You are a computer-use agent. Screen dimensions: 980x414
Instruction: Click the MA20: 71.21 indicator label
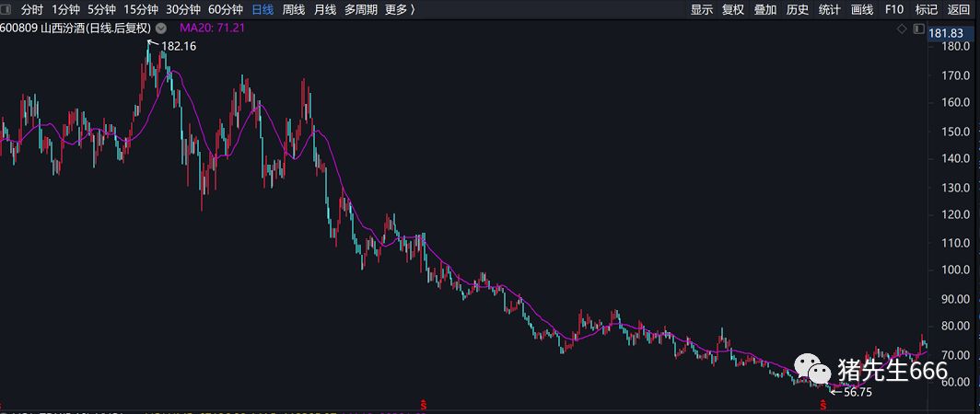tap(212, 29)
